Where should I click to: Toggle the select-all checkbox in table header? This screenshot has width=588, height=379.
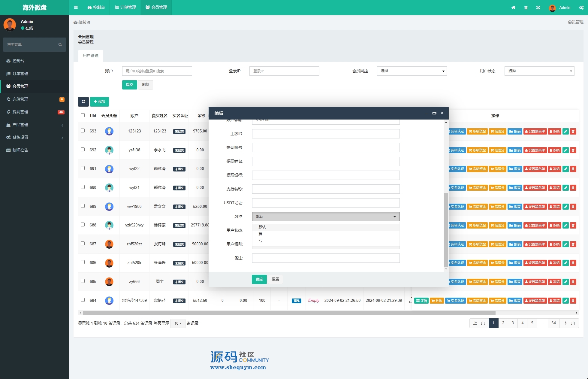[x=83, y=115]
